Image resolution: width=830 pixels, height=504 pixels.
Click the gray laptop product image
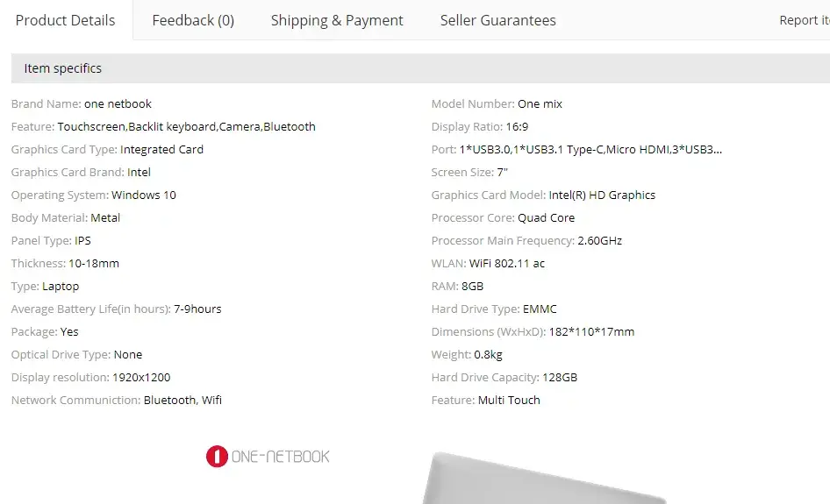click(544, 482)
